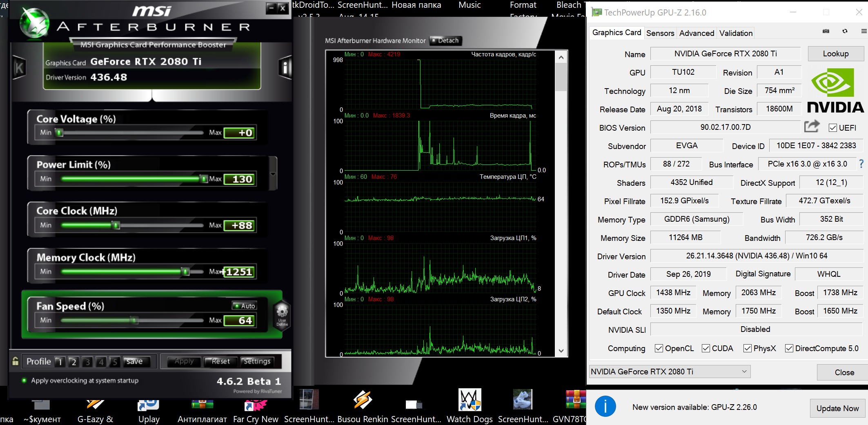Click the GPU-Z refresh icon
This screenshot has width=868, height=425.
(845, 31)
